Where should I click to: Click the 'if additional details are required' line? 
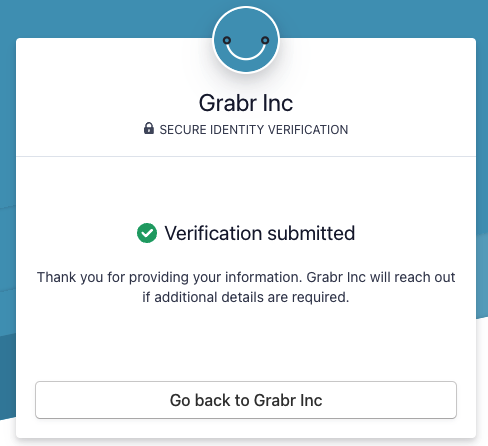pyautogui.click(x=246, y=297)
